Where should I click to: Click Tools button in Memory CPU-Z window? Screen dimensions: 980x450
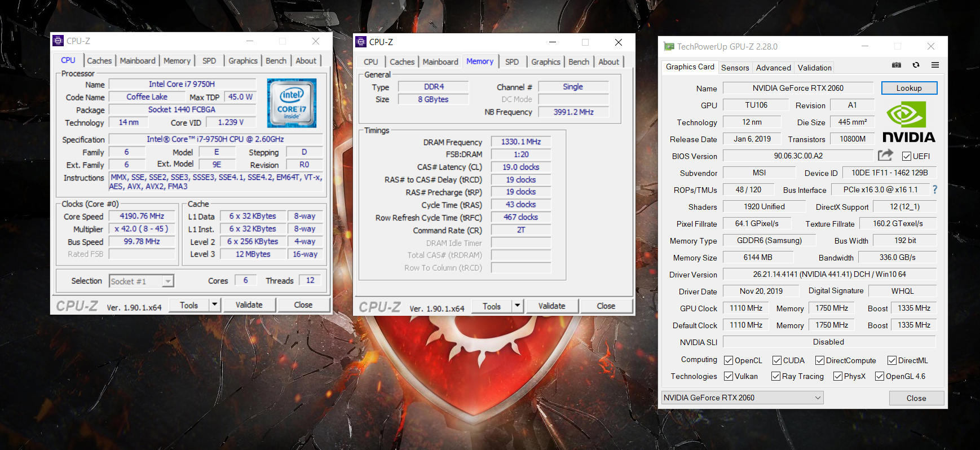coord(492,306)
